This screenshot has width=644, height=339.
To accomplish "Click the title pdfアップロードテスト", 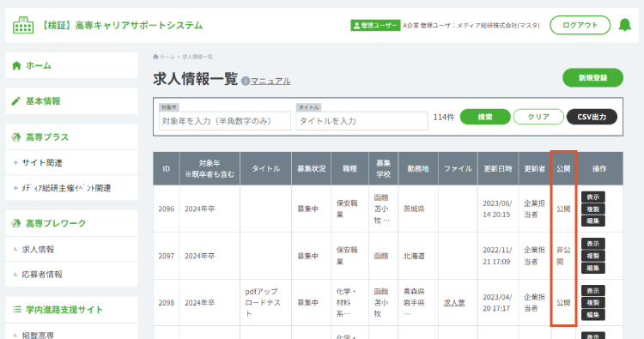I will tap(263, 302).
